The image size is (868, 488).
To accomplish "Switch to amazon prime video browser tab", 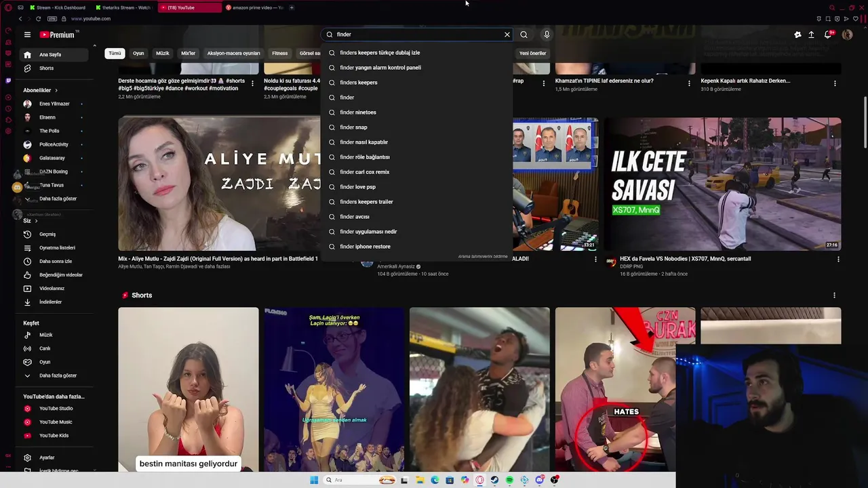I will point(254,7).
